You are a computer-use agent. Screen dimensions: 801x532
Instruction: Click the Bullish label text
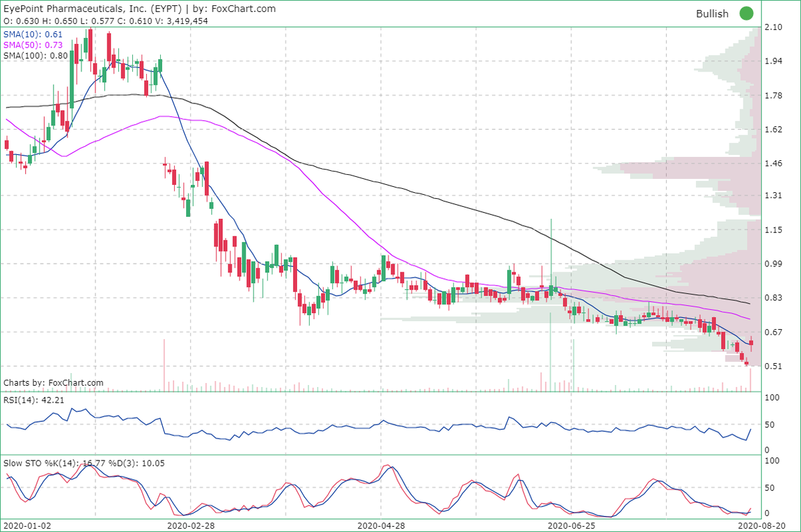tap(712, 13)
